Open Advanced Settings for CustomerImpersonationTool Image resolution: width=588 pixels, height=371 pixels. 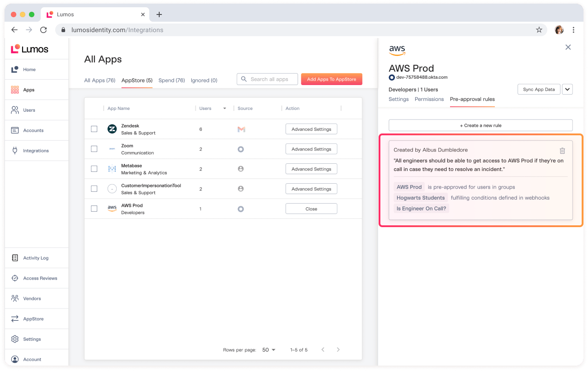point(311,189)
